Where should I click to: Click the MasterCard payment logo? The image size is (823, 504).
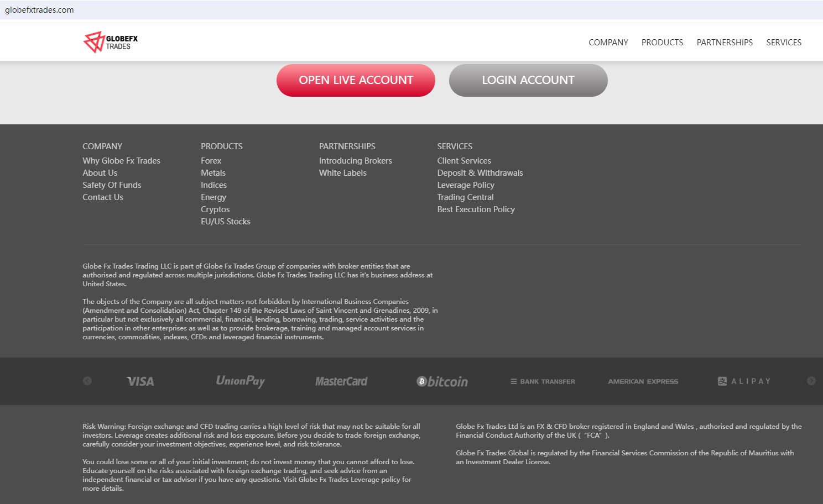pos(341,381)
